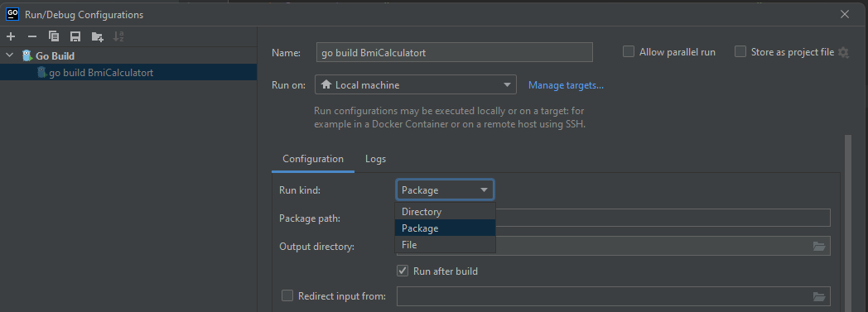868x312 pixels.
Task: Browse for the Output directory folder
Action: point(819,246)
